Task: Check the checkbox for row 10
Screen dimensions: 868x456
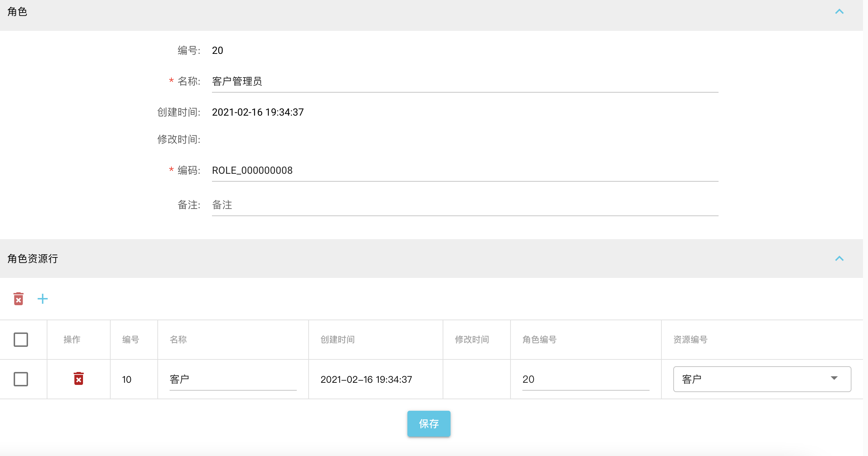Action: coord(21,379)
